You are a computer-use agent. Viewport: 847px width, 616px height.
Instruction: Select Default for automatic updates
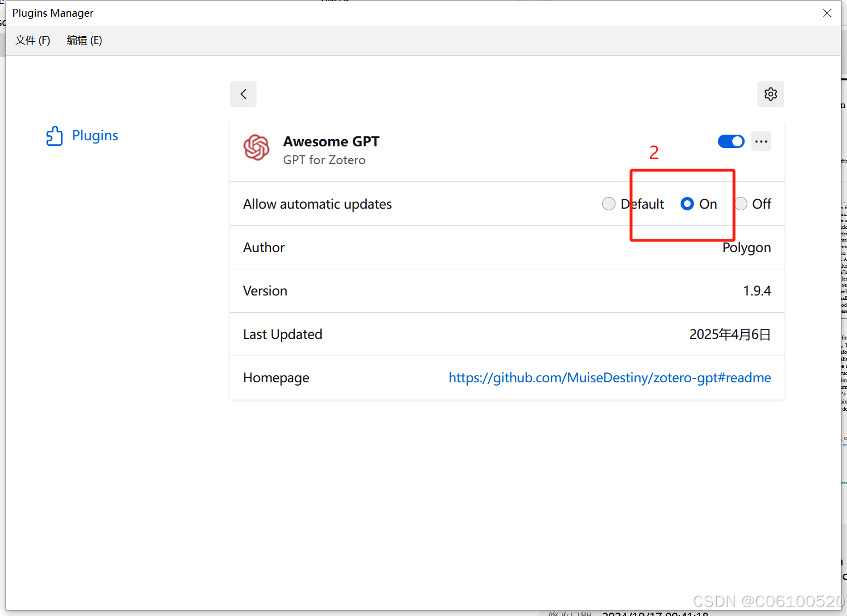[609, 204]
